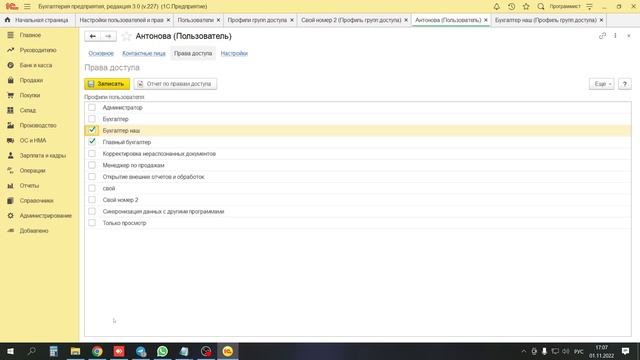This screenshot has width=640, height=360.
Task: Open Руководителю section in sidebar
Action: [x=38, y=50]
